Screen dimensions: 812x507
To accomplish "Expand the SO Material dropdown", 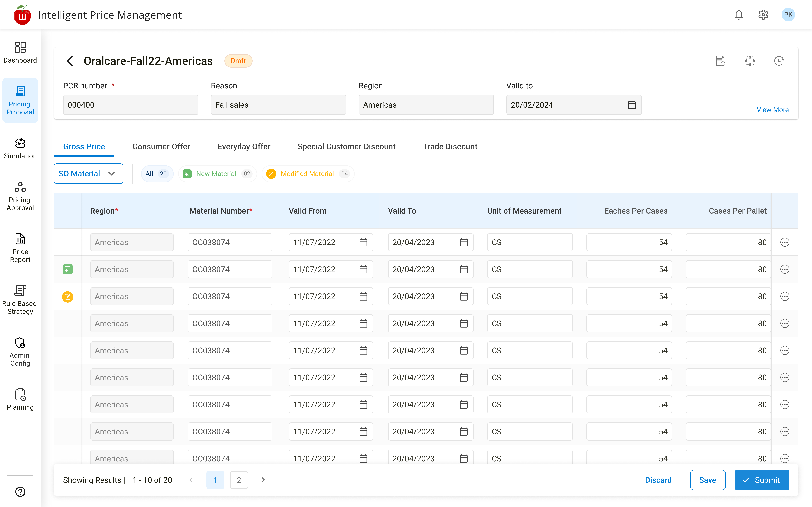I will click(88, 174).
